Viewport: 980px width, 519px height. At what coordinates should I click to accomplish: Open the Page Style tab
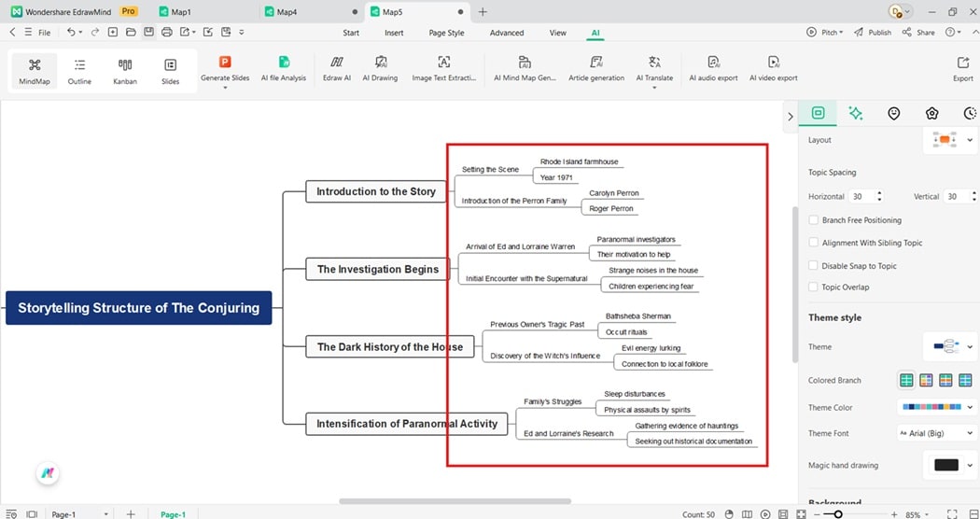tap(446, 33)
